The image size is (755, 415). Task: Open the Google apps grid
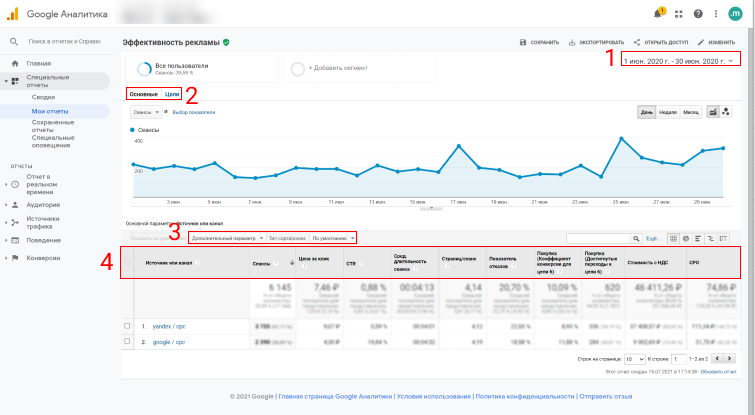(679, 14)
